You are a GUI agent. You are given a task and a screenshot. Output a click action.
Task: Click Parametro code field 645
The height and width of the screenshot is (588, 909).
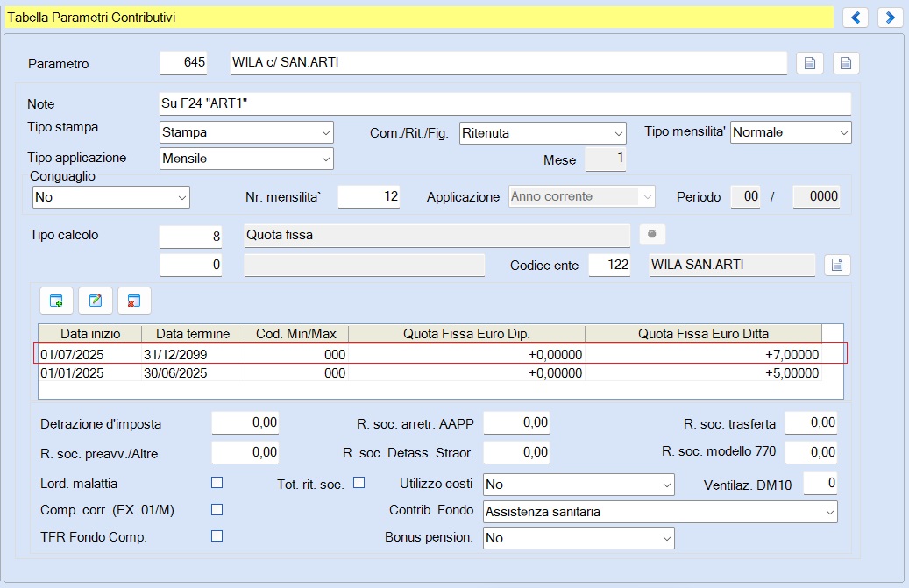[183, 62]
